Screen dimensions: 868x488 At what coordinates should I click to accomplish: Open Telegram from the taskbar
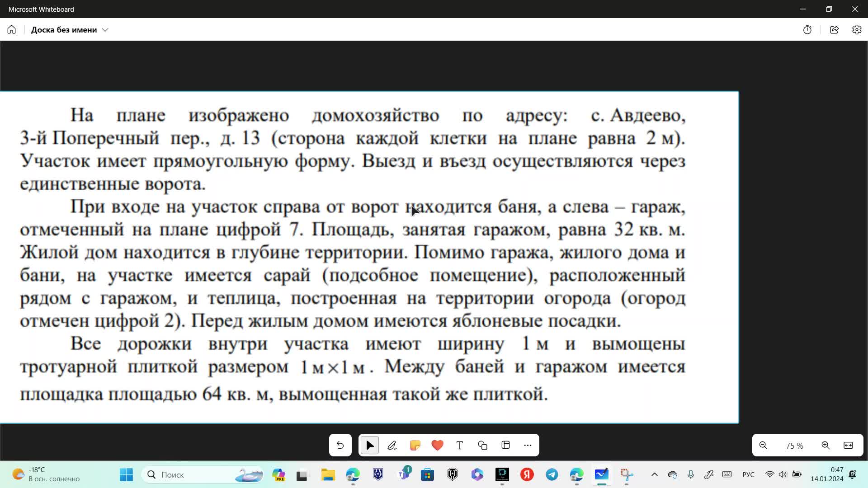[552, 474]
